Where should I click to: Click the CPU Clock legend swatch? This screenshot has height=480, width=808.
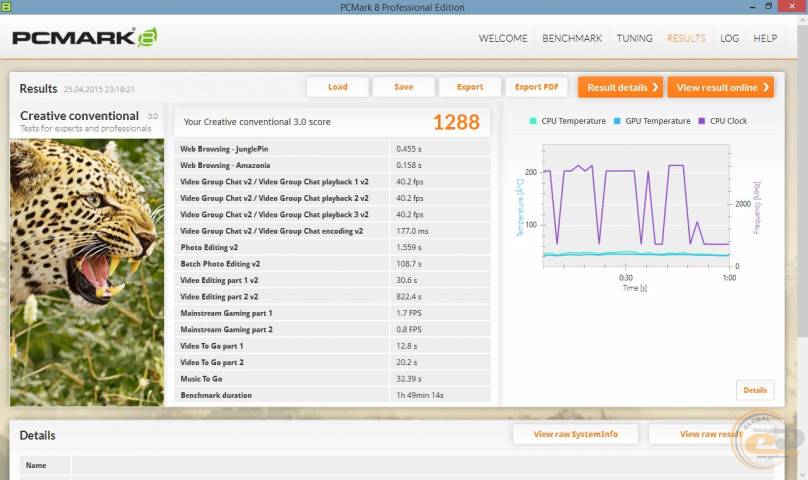point(701,121)
